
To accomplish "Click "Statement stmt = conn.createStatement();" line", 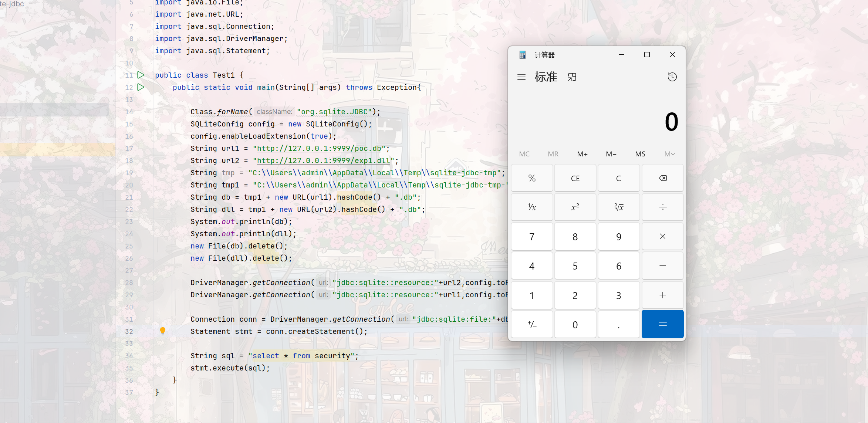I will pyautogui.click(x=279, y=331).
